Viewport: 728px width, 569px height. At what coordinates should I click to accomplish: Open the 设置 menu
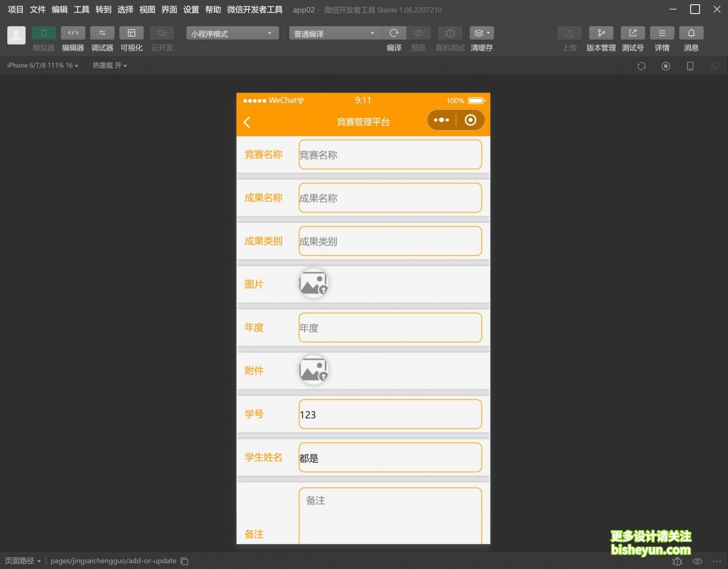[191, 9]
